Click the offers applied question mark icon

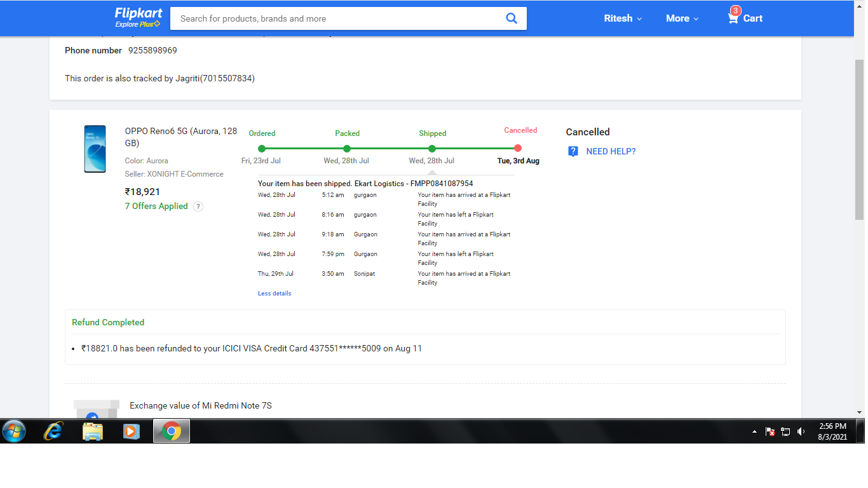click(198, 207)
